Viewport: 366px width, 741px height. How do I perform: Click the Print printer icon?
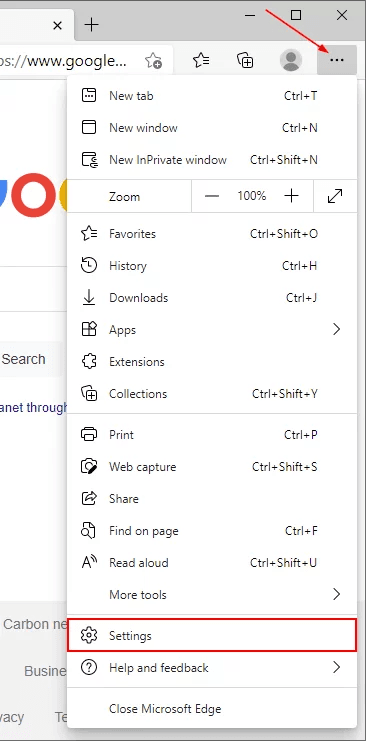[x=89, y=434]
